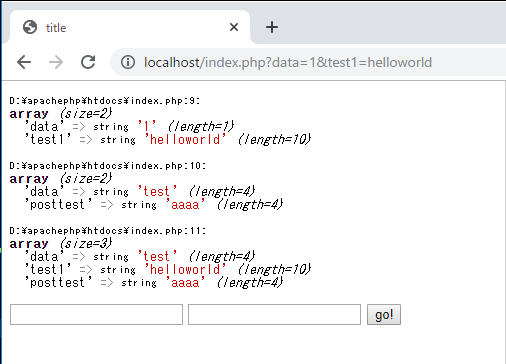Close the 'title' tab

pos(234,27)
